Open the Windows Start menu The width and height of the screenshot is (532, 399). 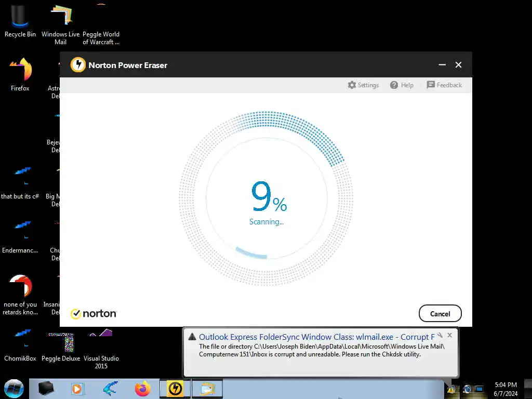14,389
